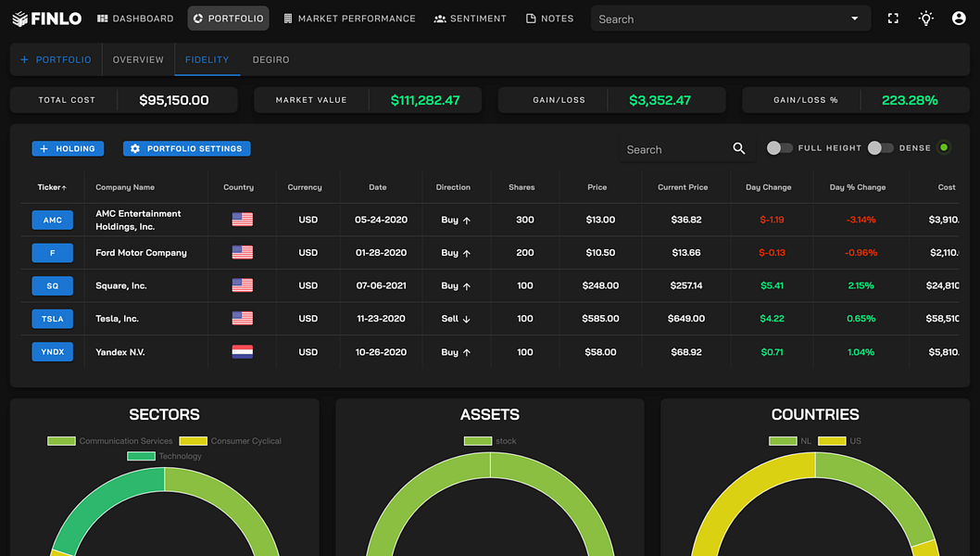Add a new portfolio tab

(56, 60)
